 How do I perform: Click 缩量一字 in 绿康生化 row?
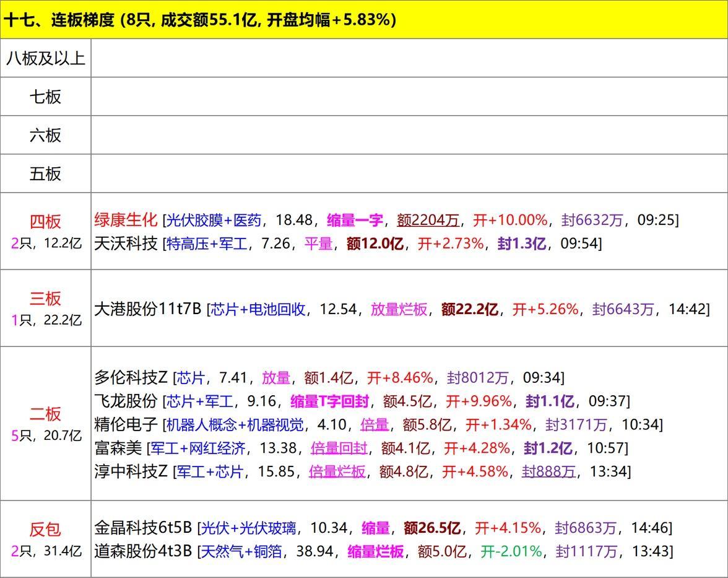coord(355,220)
